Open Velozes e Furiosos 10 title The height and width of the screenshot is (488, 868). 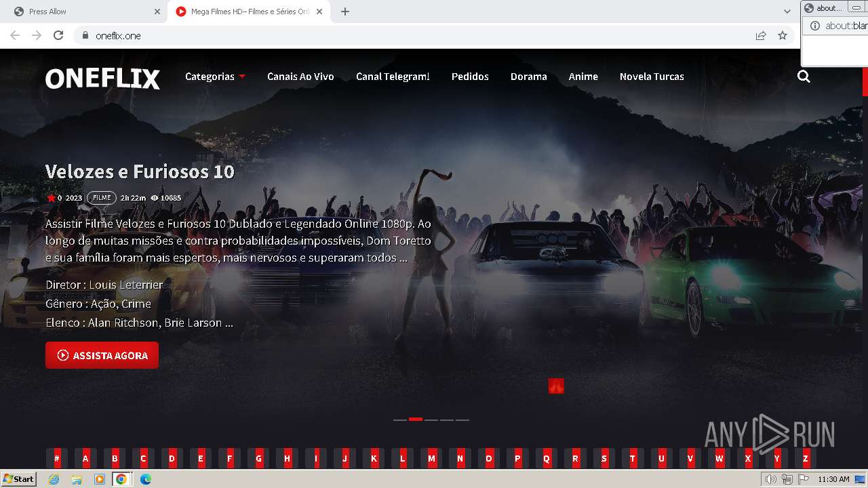pyautogui.click(x=140, y=171)
